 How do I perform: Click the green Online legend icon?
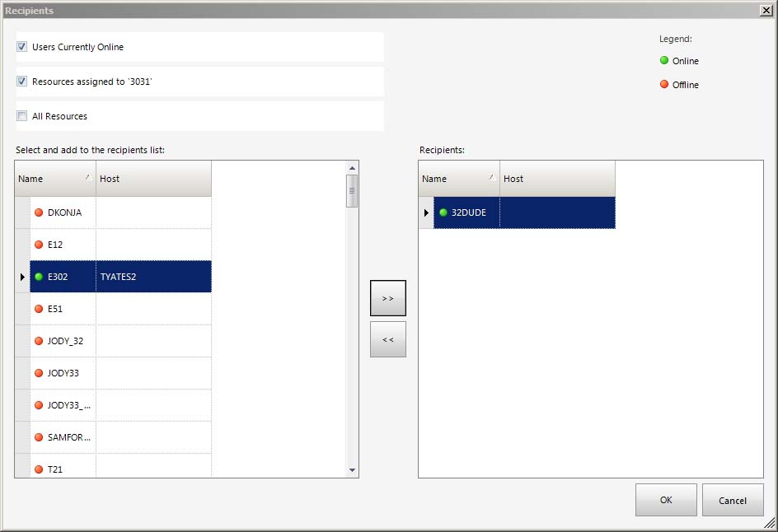coord(664,60)
